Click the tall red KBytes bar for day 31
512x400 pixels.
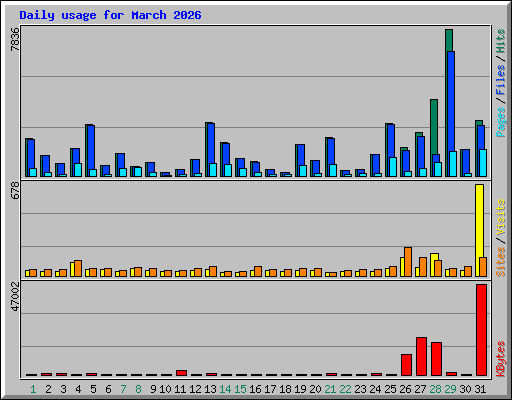point(481,330)
